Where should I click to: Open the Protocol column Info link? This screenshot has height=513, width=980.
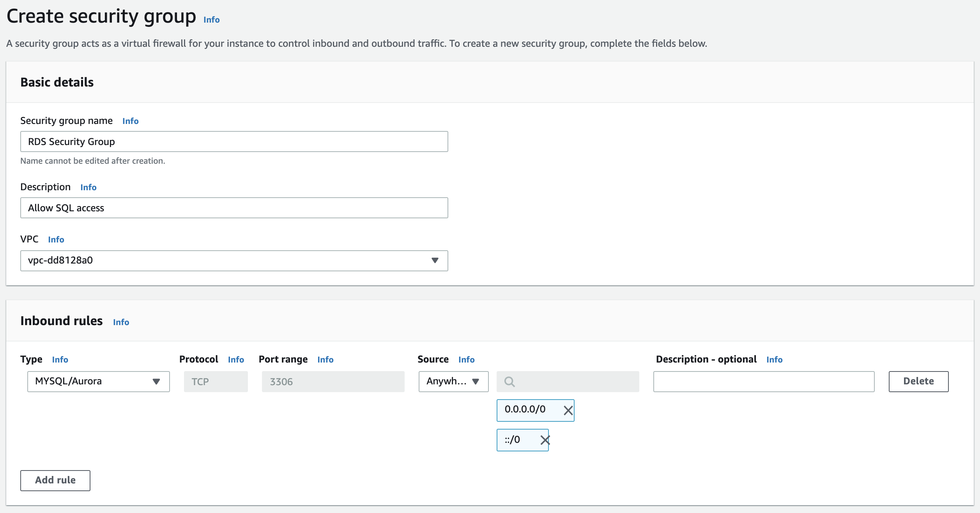click(236, 360)
